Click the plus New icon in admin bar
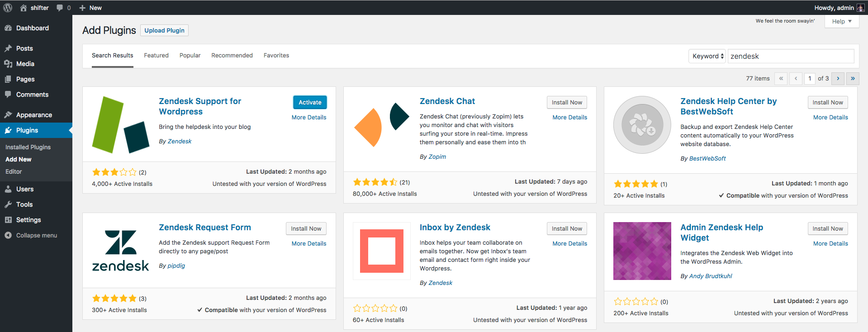 82,8
